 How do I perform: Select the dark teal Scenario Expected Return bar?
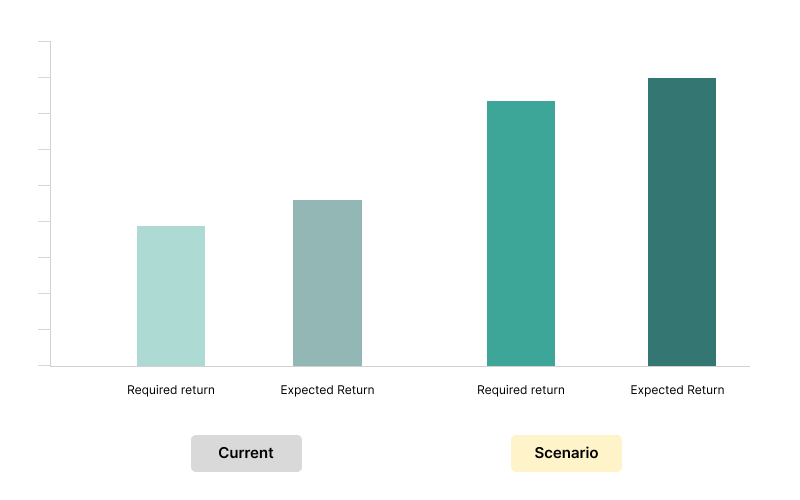[x=682, y=222]
